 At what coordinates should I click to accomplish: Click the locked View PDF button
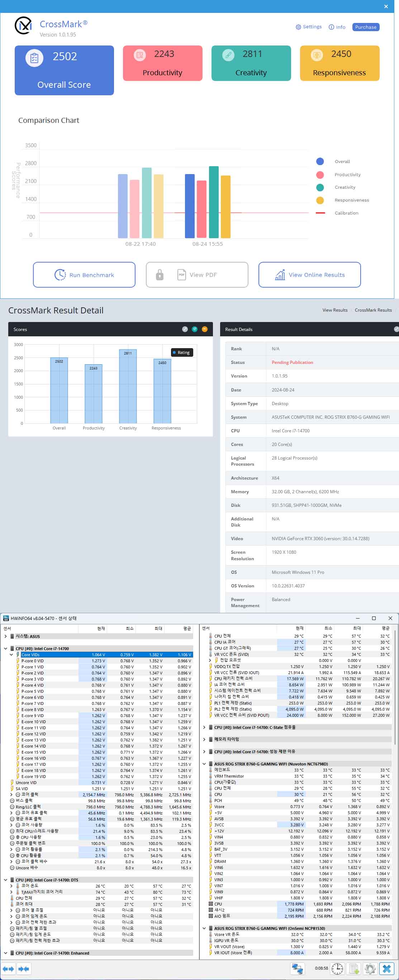click(x=197, y=275)
